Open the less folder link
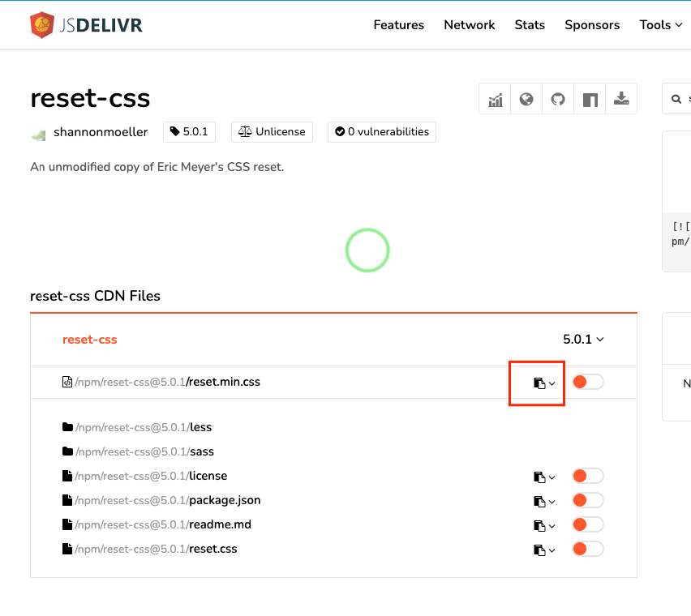Viewport: 691px width, 616px height. coord(144,427)
